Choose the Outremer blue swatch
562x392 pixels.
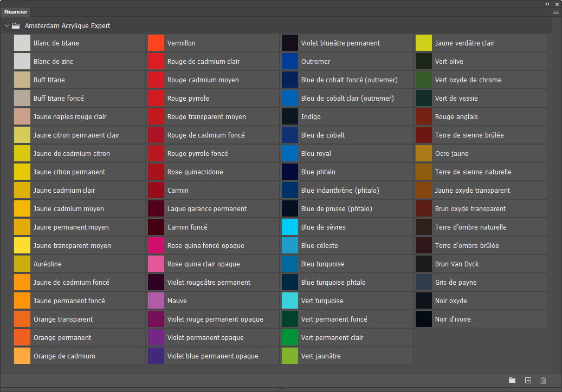(290, 62)
